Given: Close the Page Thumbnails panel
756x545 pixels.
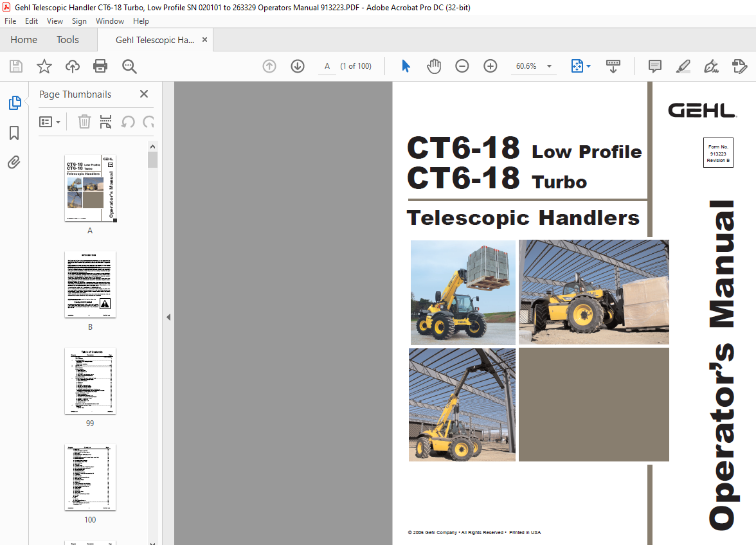Looking at the screenshot, I should (x=144, y=94).
